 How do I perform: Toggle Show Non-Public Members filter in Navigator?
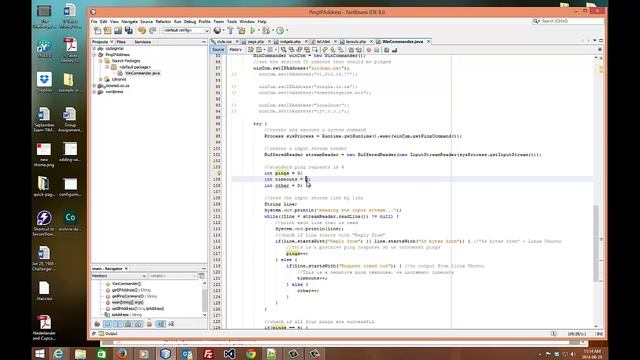click(128, 324)
